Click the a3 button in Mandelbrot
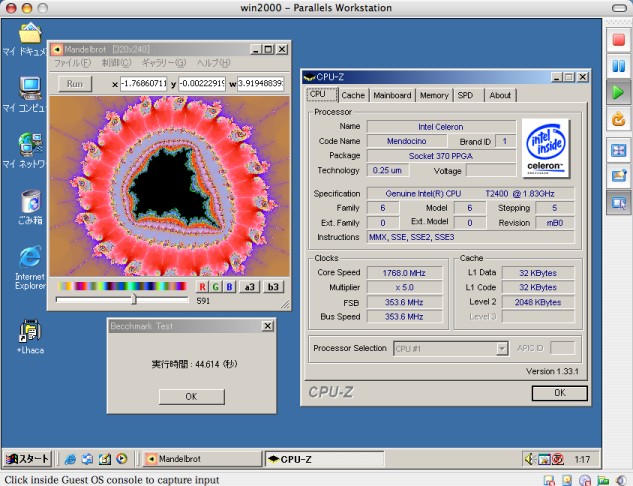633x486 pixels. click(249, 287)
